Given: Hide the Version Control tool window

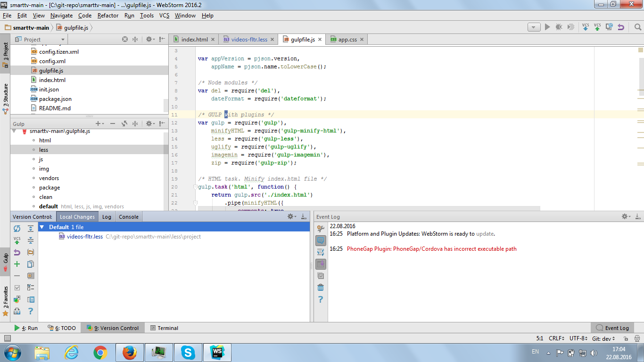Looking at the screenshot, I should tap(304, 217).
